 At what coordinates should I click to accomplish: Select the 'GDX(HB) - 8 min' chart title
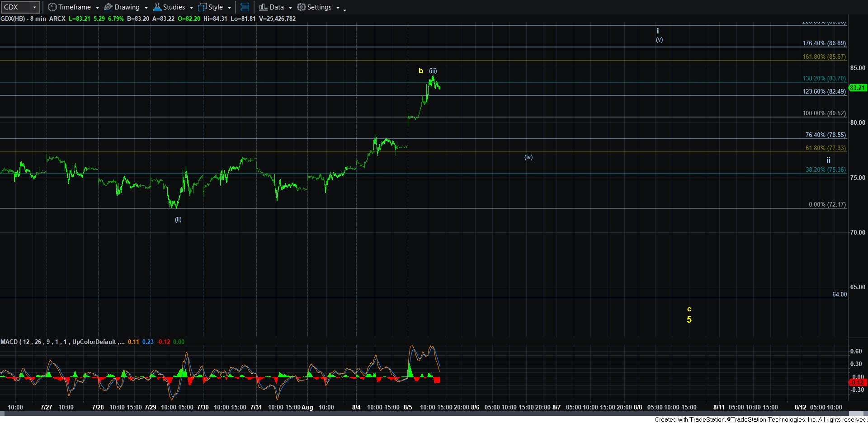tap(23, 19)
